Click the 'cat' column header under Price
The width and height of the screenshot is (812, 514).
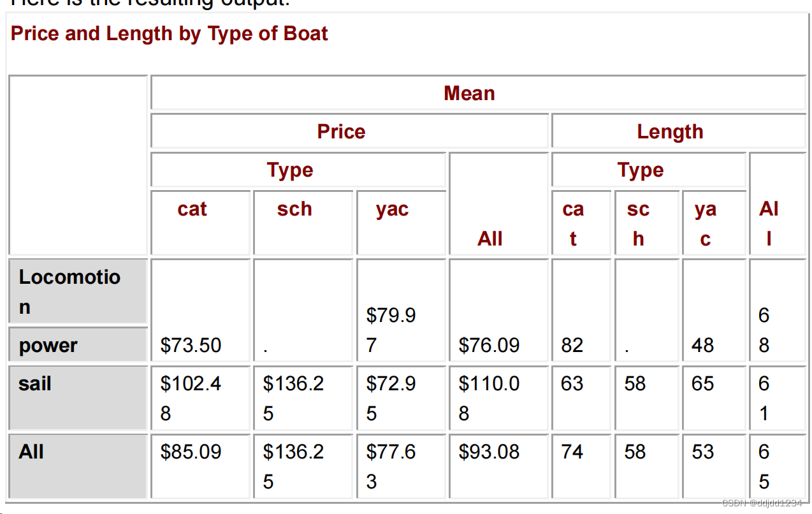200,223
